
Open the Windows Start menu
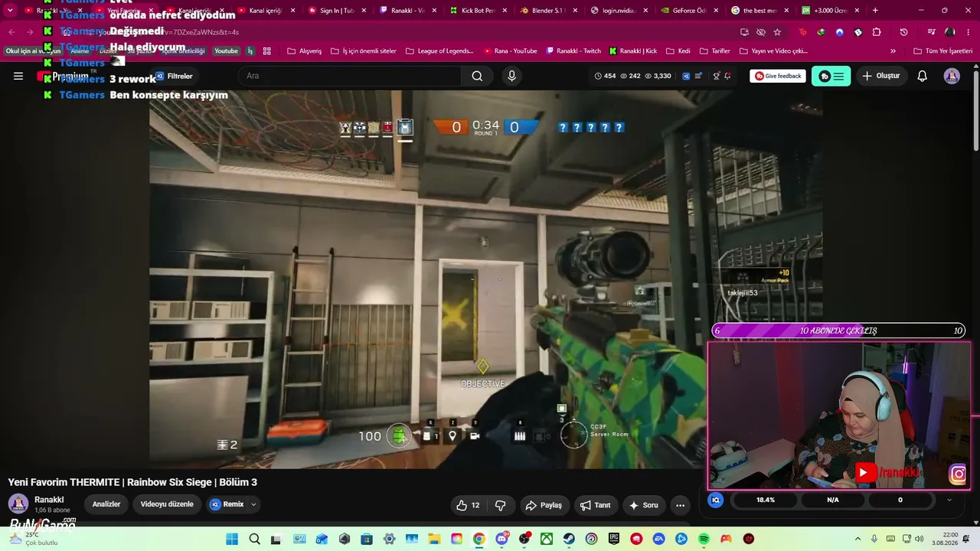point(232,539)
